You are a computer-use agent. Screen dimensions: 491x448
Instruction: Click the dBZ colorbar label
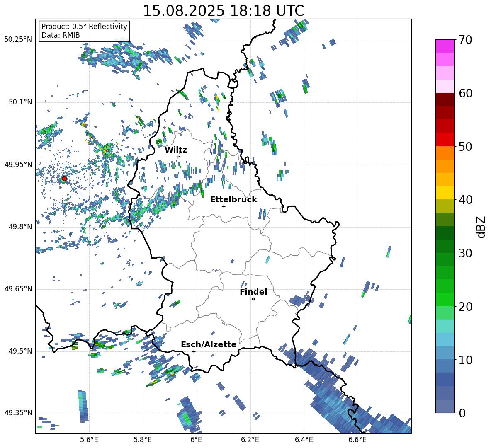click(481, 227)
